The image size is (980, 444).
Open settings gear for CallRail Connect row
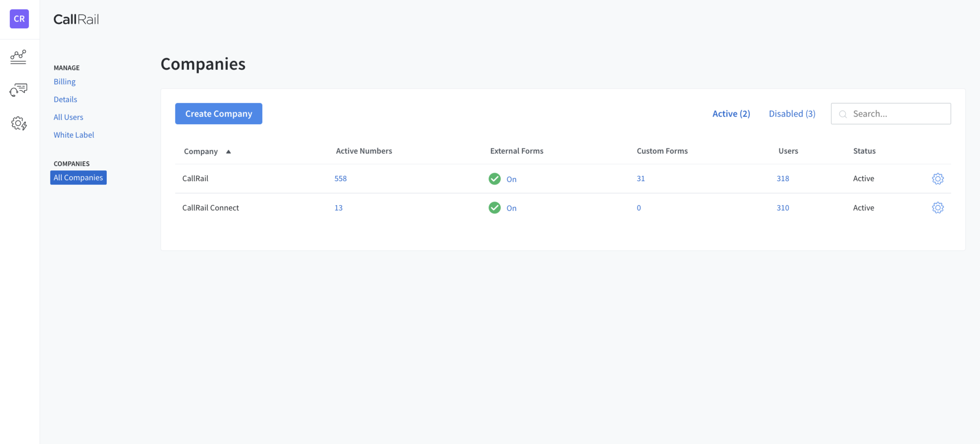point(937,207)
